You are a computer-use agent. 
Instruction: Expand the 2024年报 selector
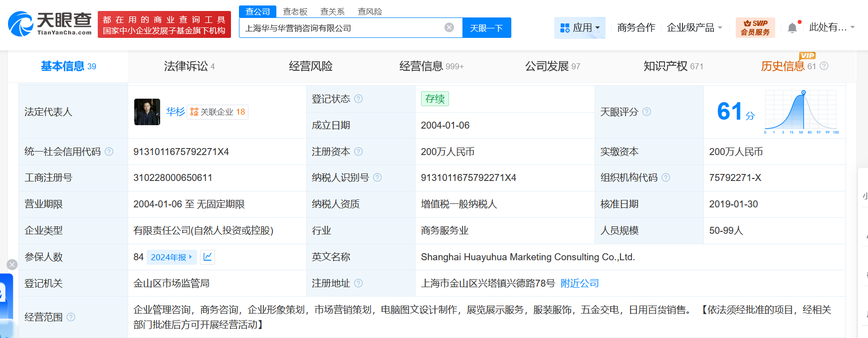pos(171,257)
